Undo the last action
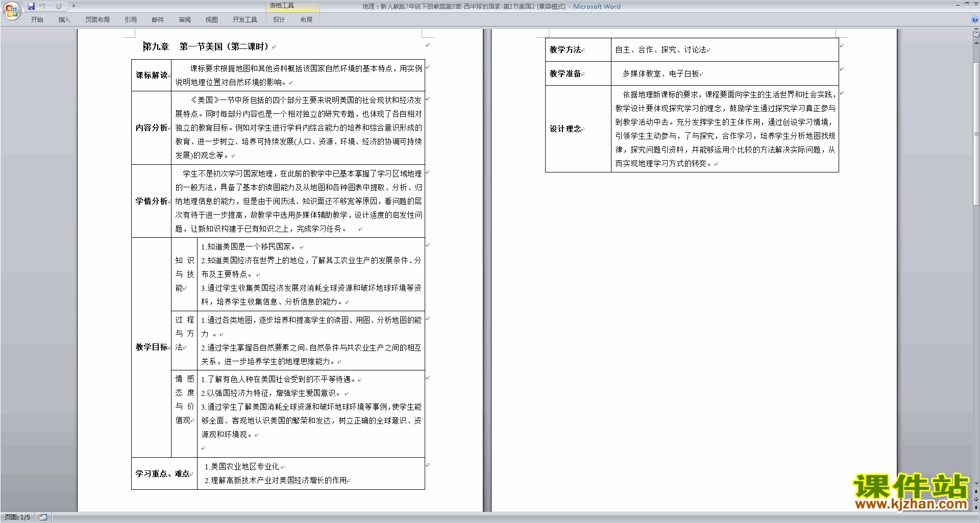This screenshot has height=523, width=980. 42,6
